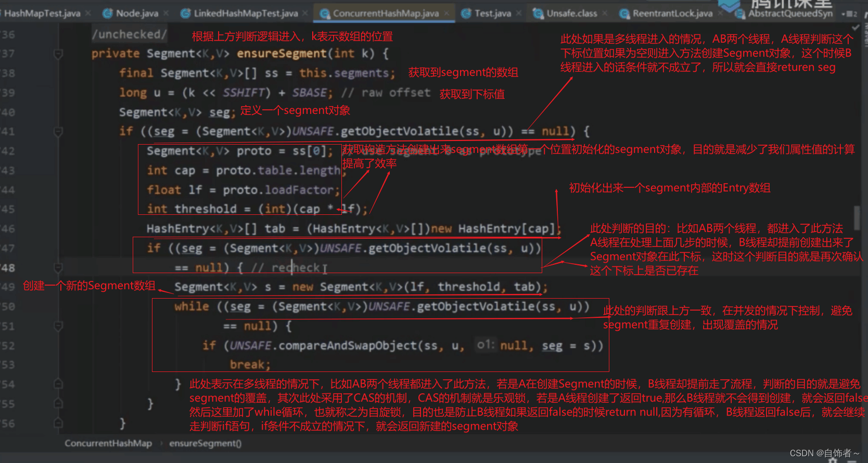Close the Node.java tab
The height and width of the screenshot is (463, 868).
pos(166,13)
